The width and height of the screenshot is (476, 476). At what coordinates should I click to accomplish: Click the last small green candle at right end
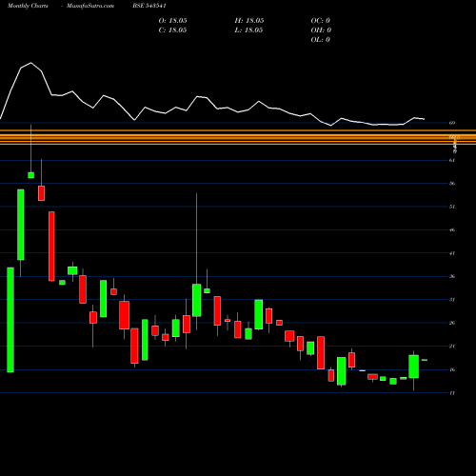tap(425, 360)
